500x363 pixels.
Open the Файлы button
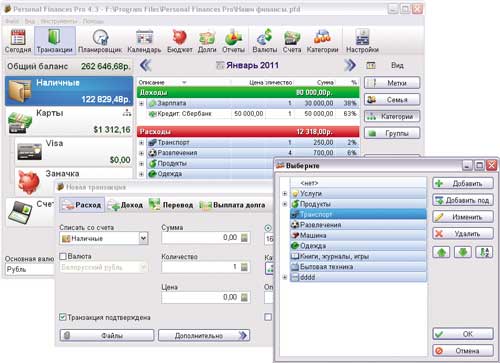(x=107, y=335)
